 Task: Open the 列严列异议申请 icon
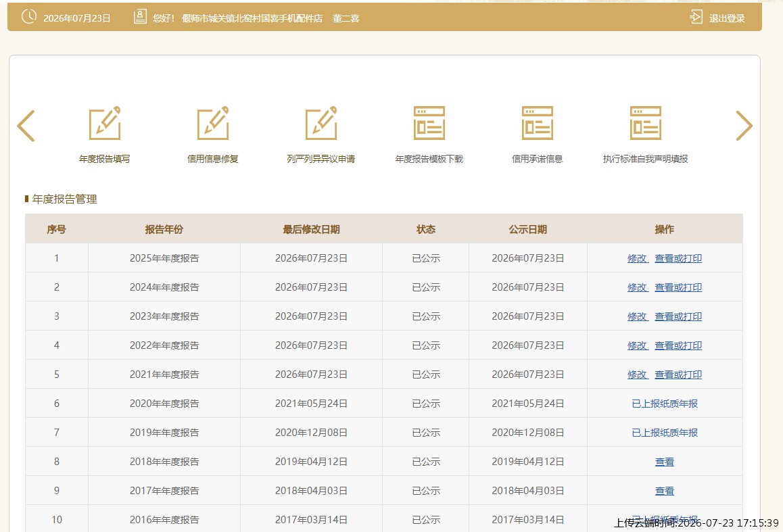pos(321,123)
